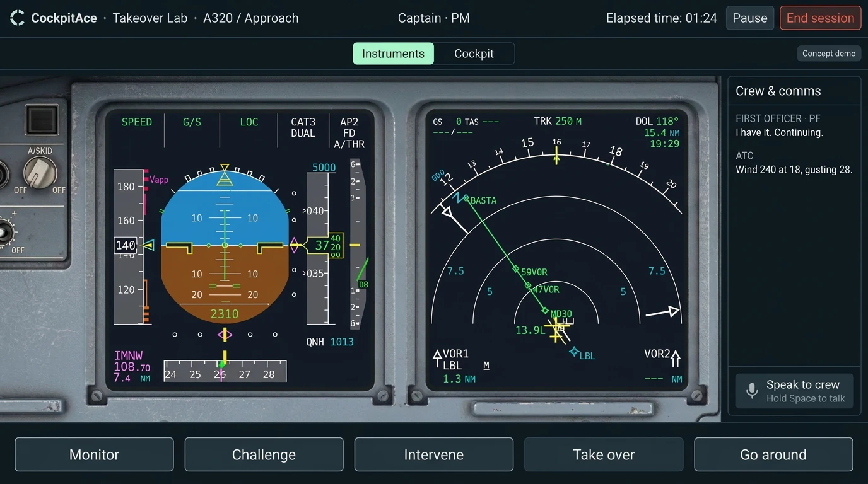Call a Go around
Screen dimensions: 868x484
point(773,454)
